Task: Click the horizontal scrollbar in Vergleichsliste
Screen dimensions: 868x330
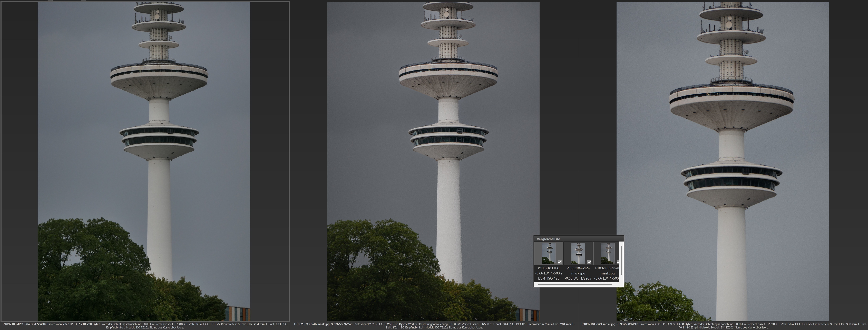Action: [x=575, y=284]
